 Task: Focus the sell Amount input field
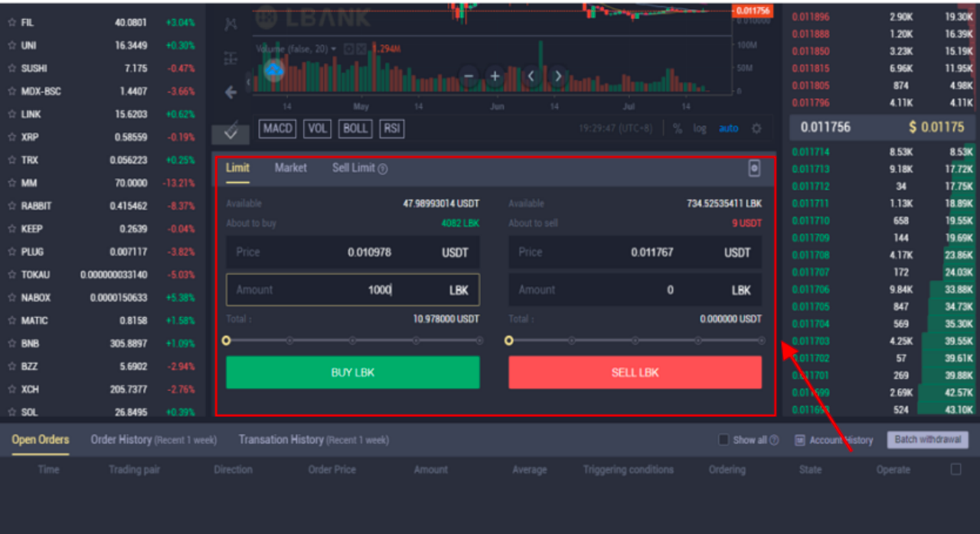635,290
